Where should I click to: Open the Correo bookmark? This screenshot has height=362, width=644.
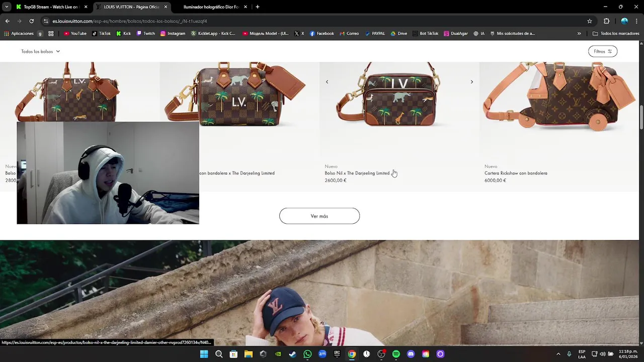(x=349, y=34)
